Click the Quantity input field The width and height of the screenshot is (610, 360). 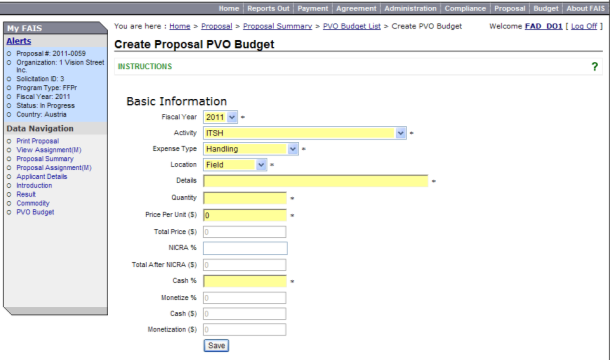[245, 198]
